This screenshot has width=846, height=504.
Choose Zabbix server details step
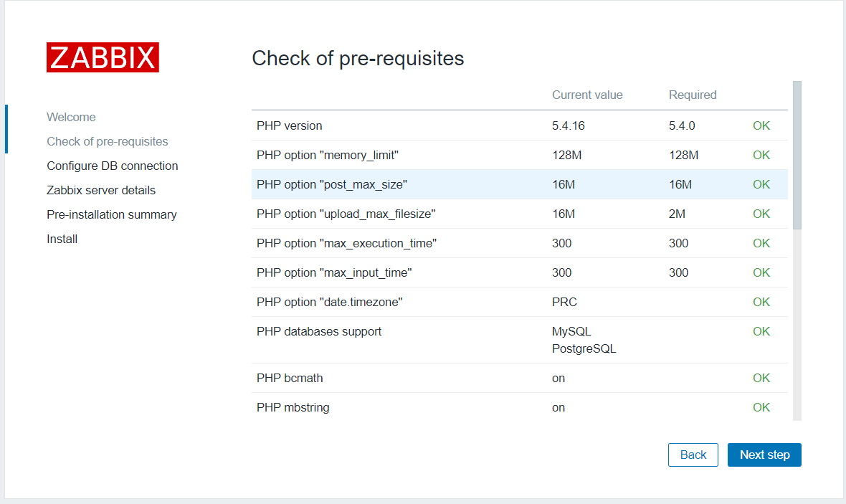pyautogui.click(x=101, y=190)
